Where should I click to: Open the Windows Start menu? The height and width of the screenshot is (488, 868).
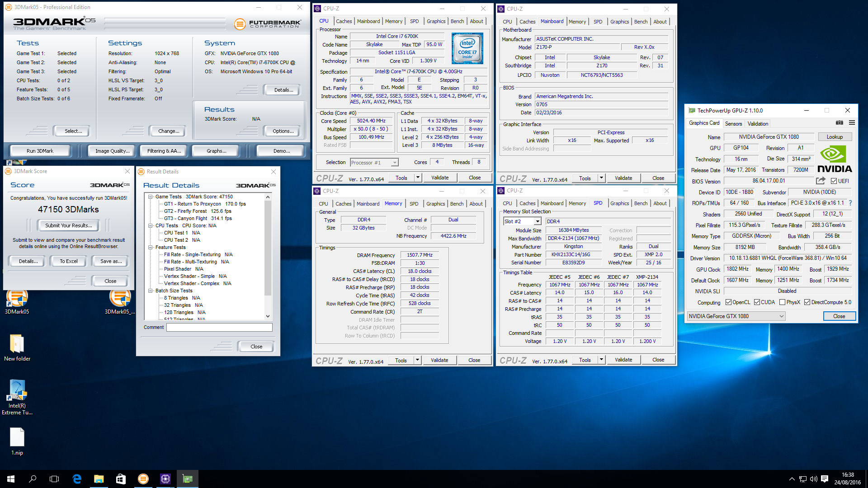pos(11,479)
